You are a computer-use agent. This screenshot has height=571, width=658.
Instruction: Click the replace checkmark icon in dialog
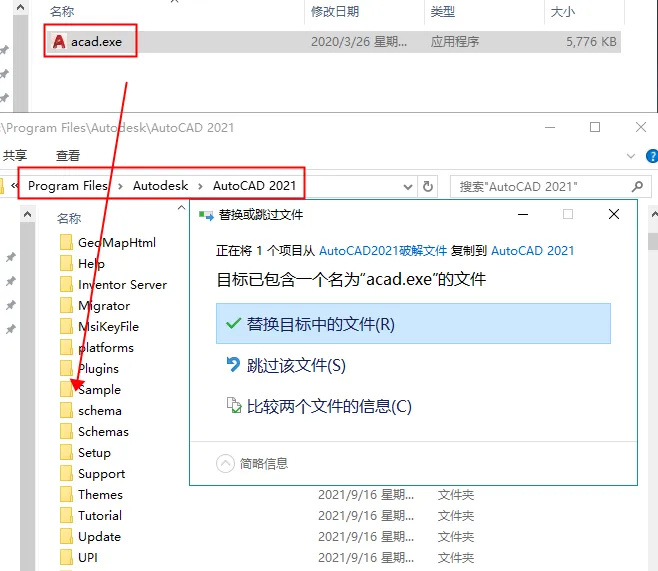[x=233, y=323]
